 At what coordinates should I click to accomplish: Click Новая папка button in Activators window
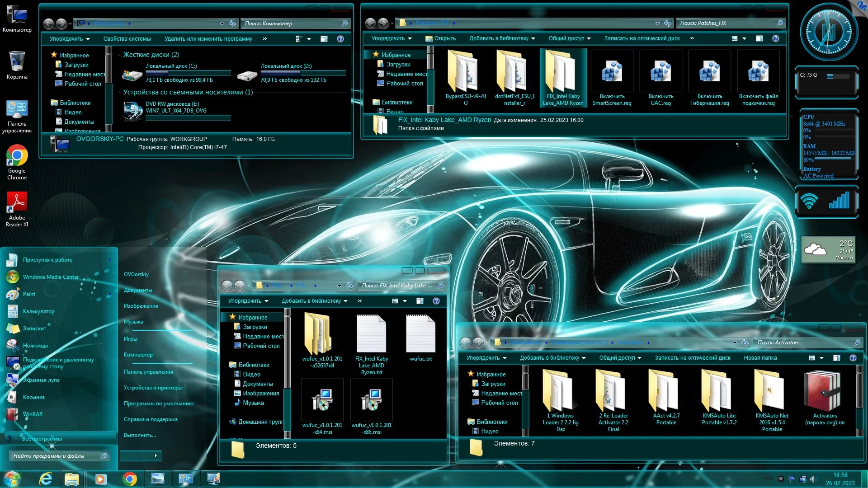tap(760, 358)
